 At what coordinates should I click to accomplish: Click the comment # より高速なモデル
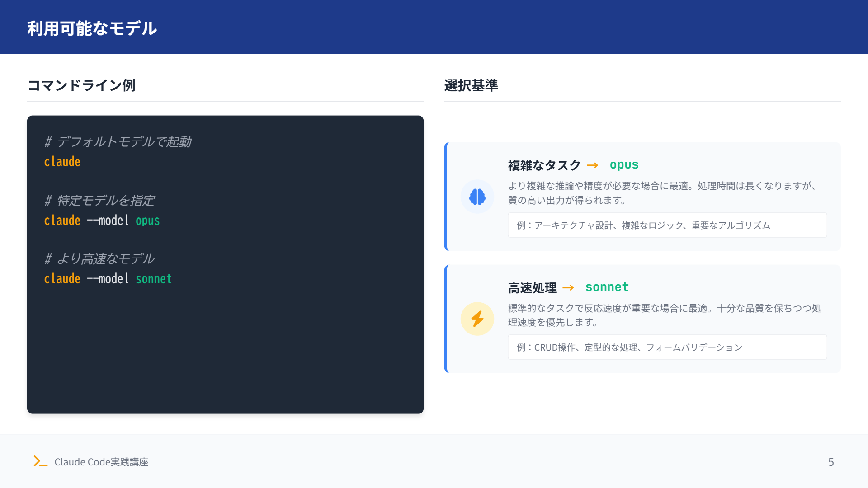click(x=99, y=259)
